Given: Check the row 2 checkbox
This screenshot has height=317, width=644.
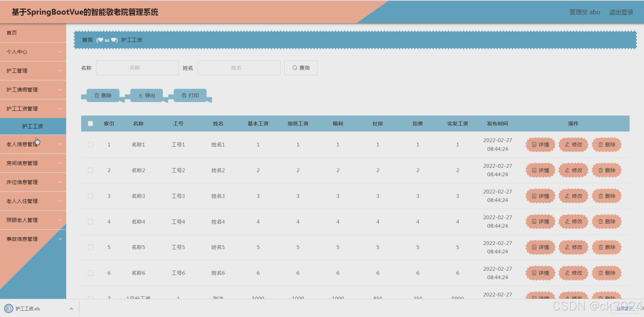Looking at the screenshot, I should click(90, 170).
